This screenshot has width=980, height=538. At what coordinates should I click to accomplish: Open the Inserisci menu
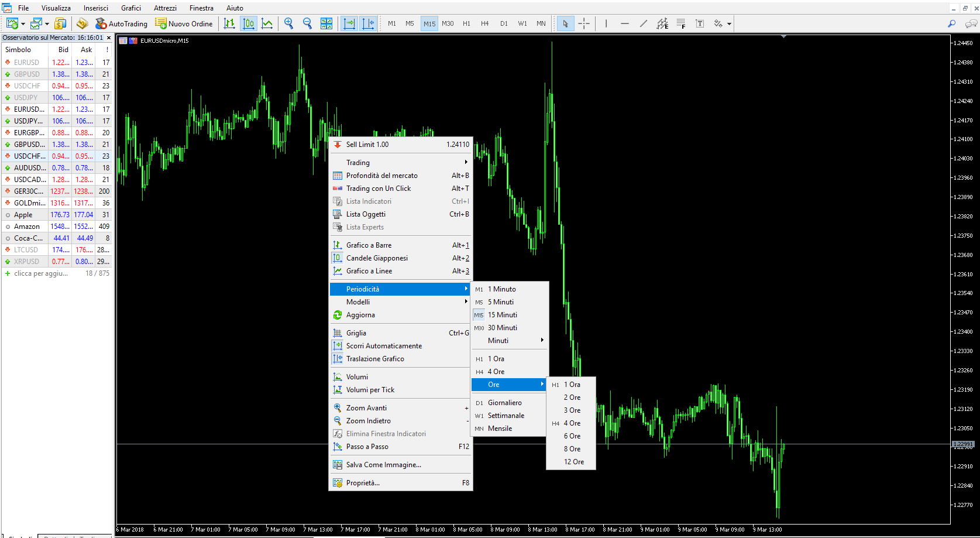tap(96, 8)
